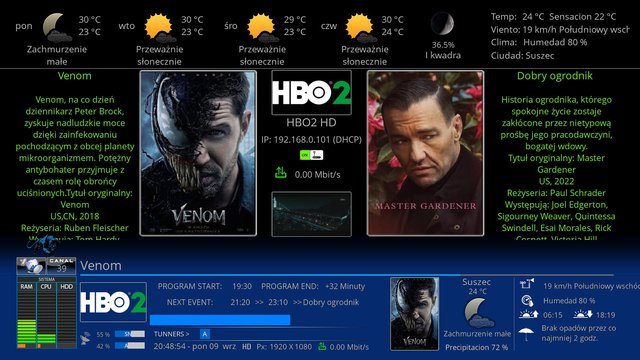Viewport: 640px width, 360px height.
Task: Open the Master Gardener movie poster
Action: point(425,153)
